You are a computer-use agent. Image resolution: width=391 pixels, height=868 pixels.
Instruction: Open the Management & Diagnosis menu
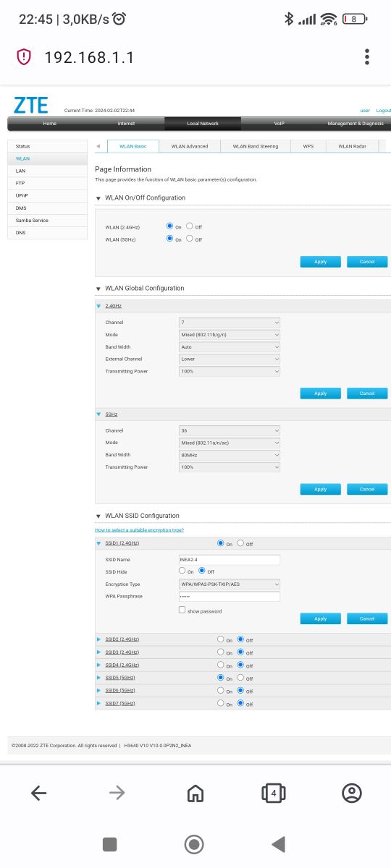pyautogui.click(x=356, y=124)
